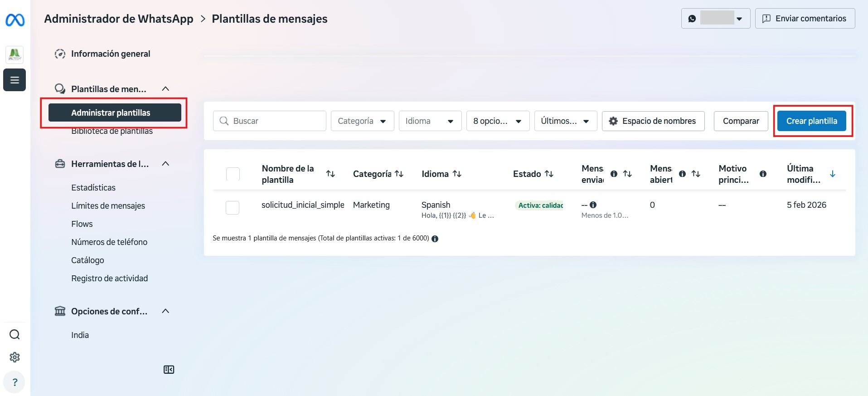Open WhatsApp account selector dropdown
Screen dimensions: 868x396
[x=715, y=19]
